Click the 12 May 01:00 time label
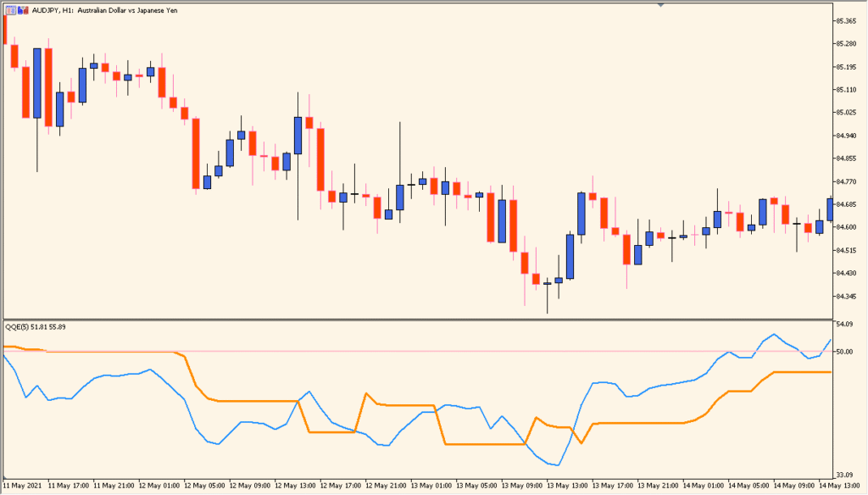Image resolution: width=868 pixels, height=495 pixels. pos(159,486)
